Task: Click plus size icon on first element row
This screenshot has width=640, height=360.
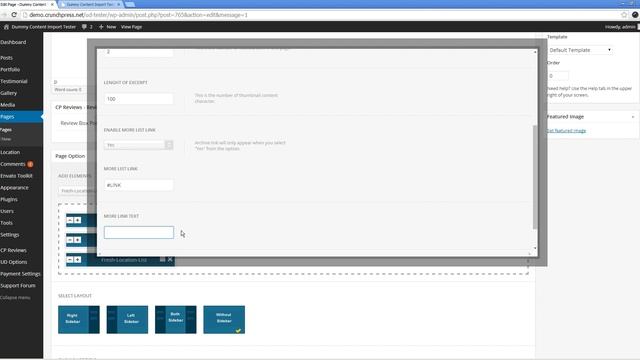Action: (78, 220)
